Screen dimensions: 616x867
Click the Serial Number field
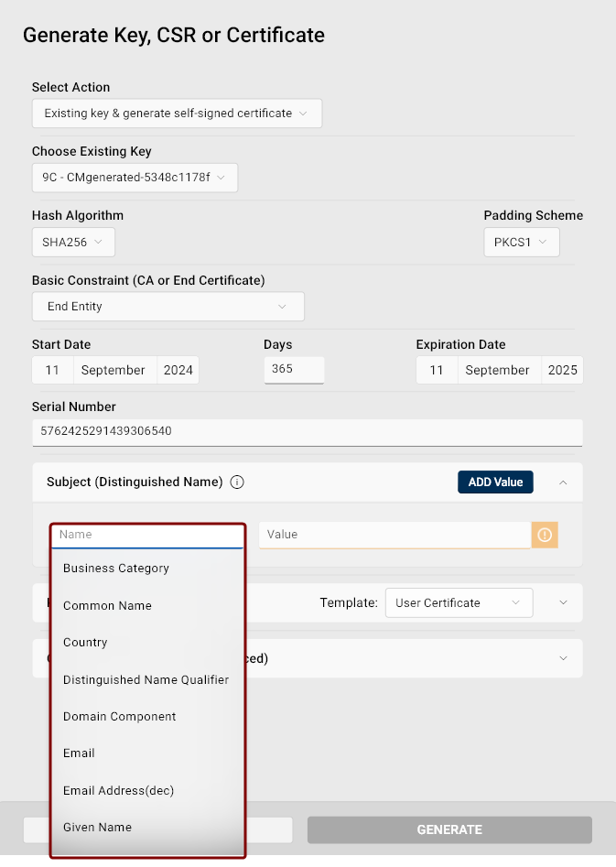[x=308, y=431]
